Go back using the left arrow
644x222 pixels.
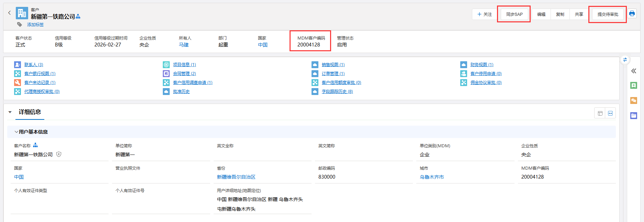tap(10, 13)
